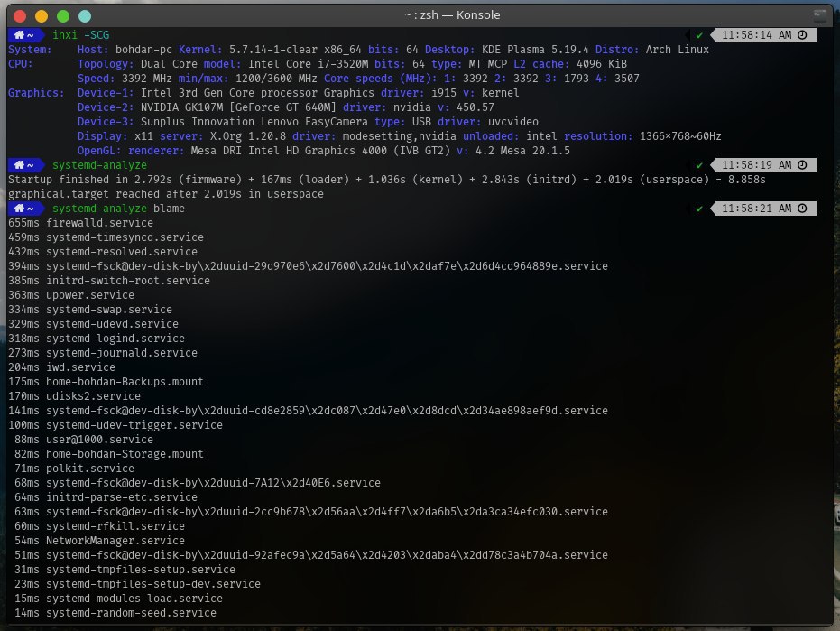Click the 'inxi -SCG' command text
This screenshot has width=840, height=631.
(81, 35)
